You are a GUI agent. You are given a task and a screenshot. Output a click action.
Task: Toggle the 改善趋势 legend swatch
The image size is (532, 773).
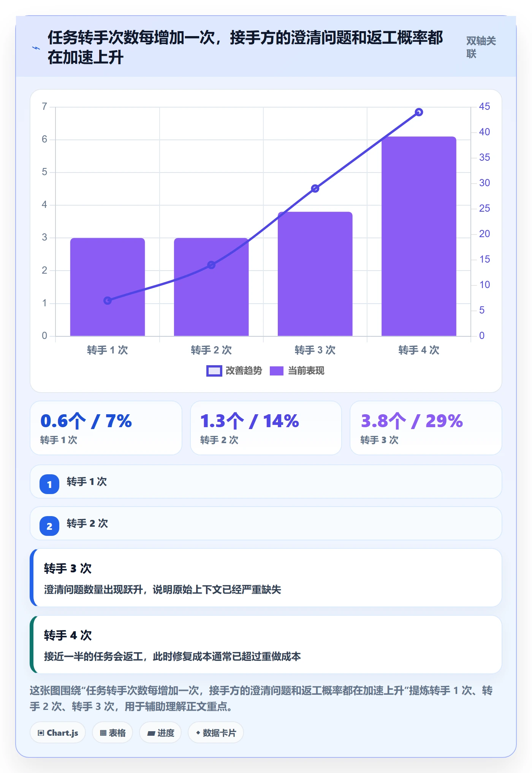tap(214, 371)
